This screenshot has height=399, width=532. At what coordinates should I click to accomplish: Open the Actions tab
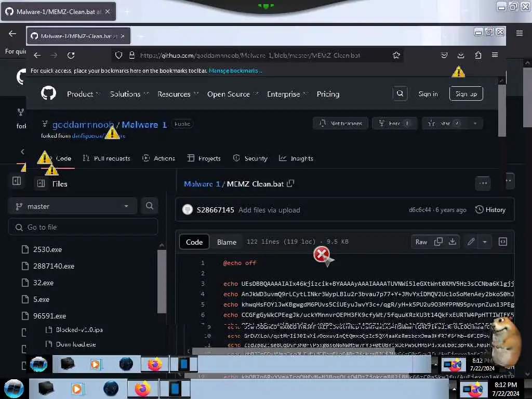click(159, 158)
